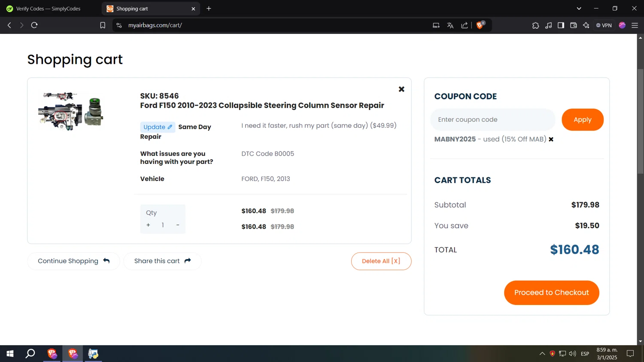The width and height of the screenshot is (644, 362).
Task: Remove the MABNY2025 coupon
Action: pyautogui.click(x=551, y=139)
